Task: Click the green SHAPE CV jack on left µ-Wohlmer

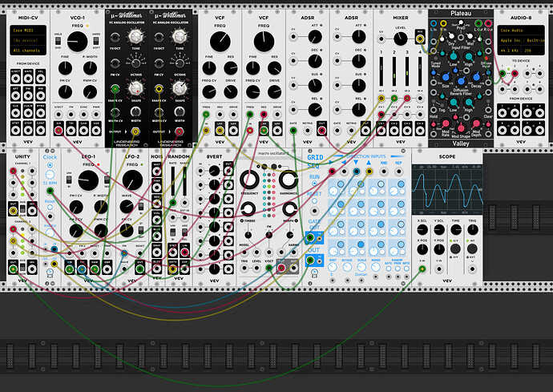Action: (x=115, y=88)
